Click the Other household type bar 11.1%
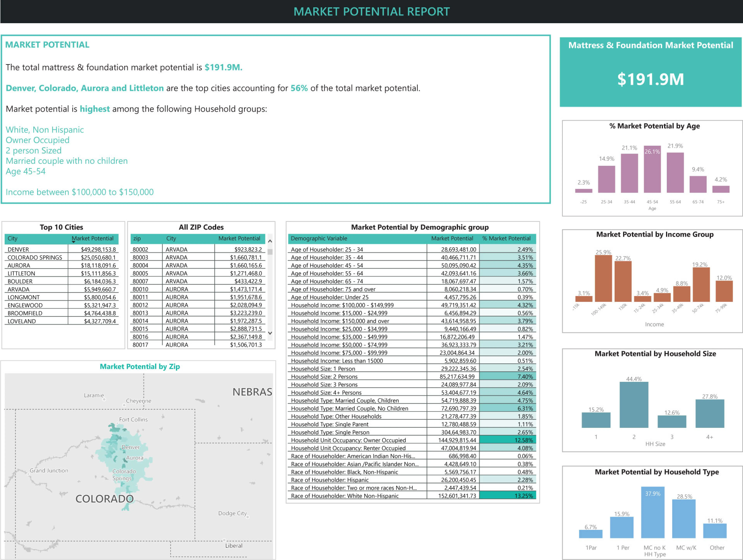 (715, 531)
